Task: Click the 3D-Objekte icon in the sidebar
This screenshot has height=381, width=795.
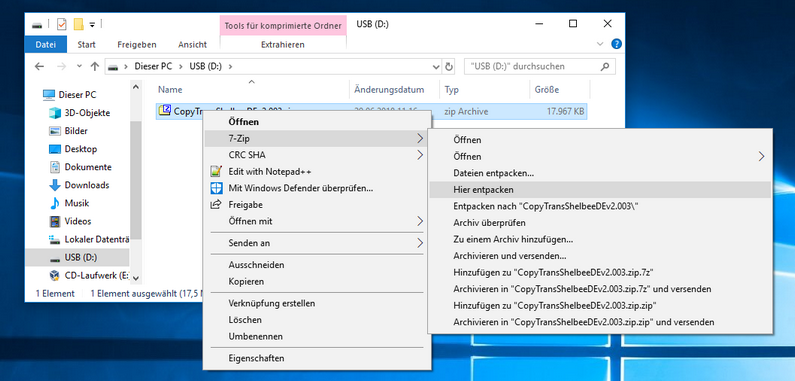Action: (55, 113)
